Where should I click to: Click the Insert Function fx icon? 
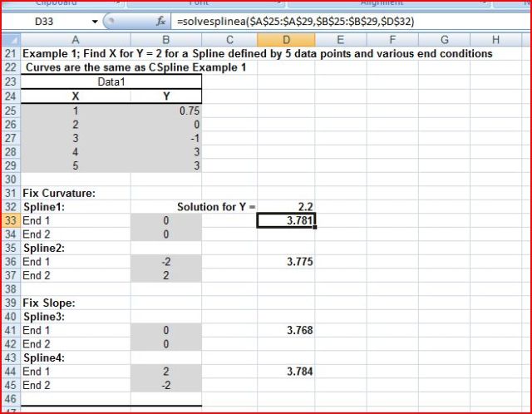coord(161,21)
